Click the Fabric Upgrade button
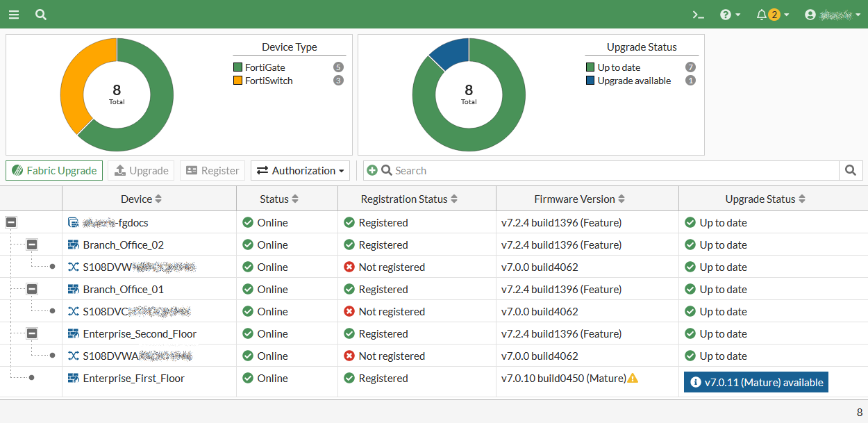Image resolution: width=868 pixels, height=423 pixels. [x=54, y=171]
